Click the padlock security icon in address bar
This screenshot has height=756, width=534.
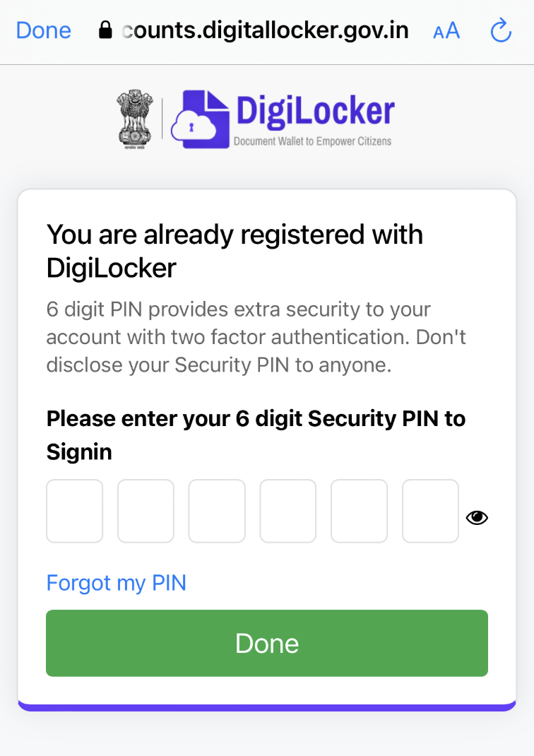click(105, 30)
